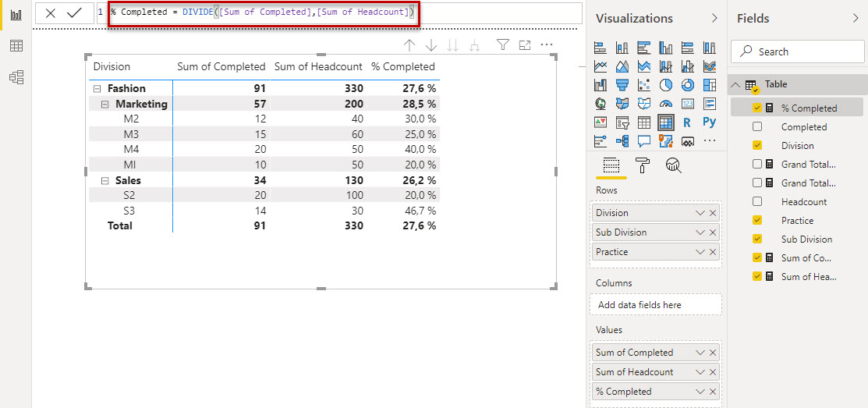
Task: Check the Headcount field
Action: pyautogui.click(x=757, y=201)
